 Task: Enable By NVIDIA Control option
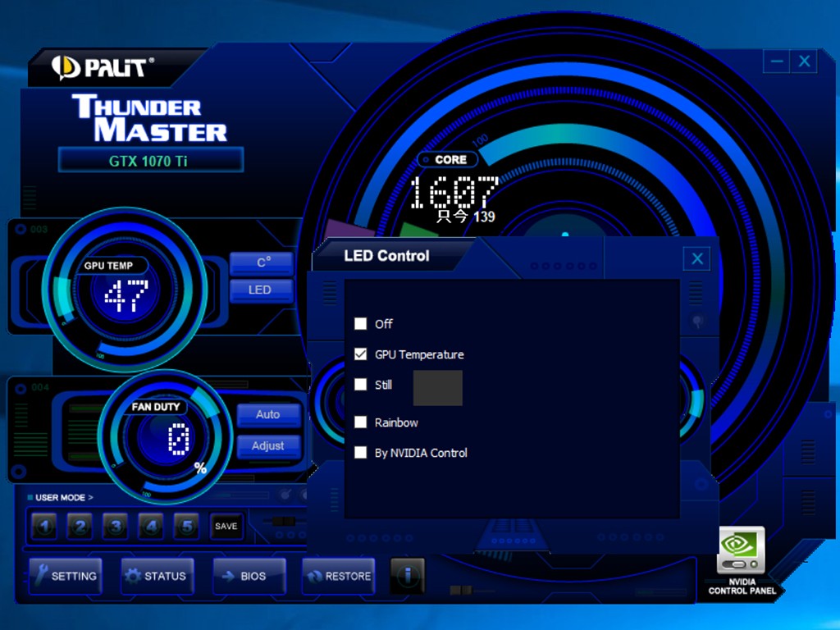[x=361, y=453]
